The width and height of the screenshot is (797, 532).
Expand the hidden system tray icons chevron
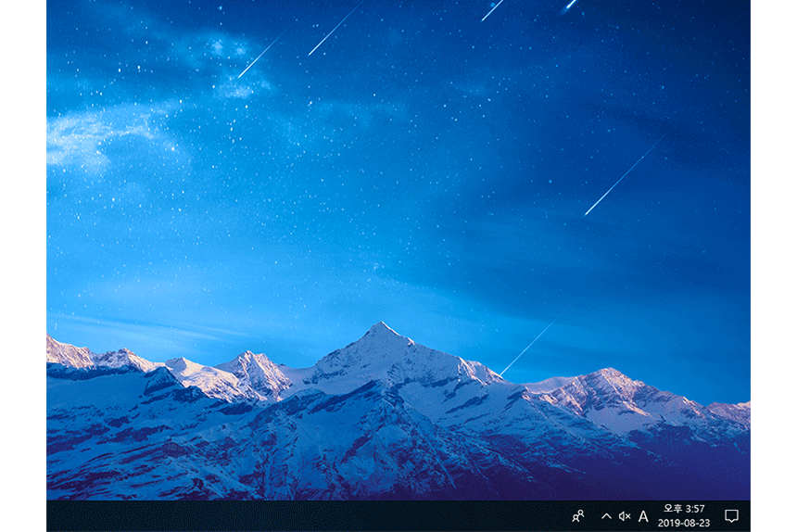tap(606, 516)
